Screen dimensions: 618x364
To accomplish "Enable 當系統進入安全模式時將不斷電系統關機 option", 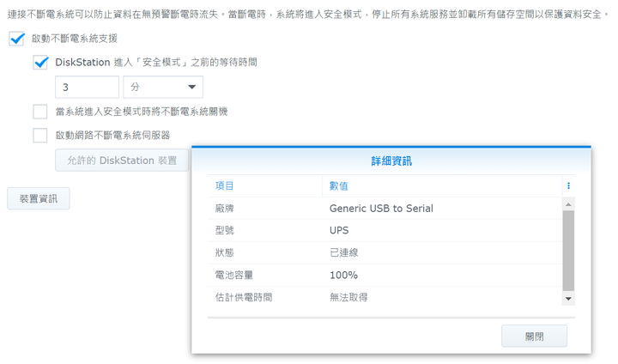I will [40, 112].
